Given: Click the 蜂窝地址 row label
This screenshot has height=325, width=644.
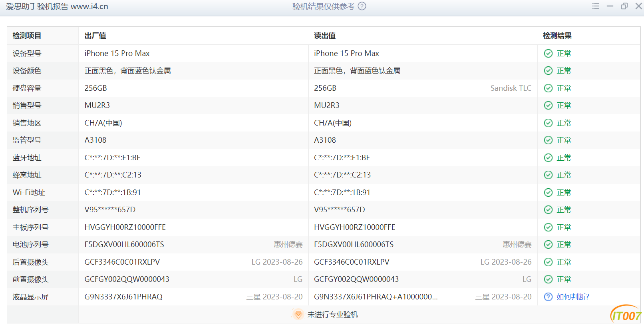Looking at the screenshot, I should coord(27,175).
